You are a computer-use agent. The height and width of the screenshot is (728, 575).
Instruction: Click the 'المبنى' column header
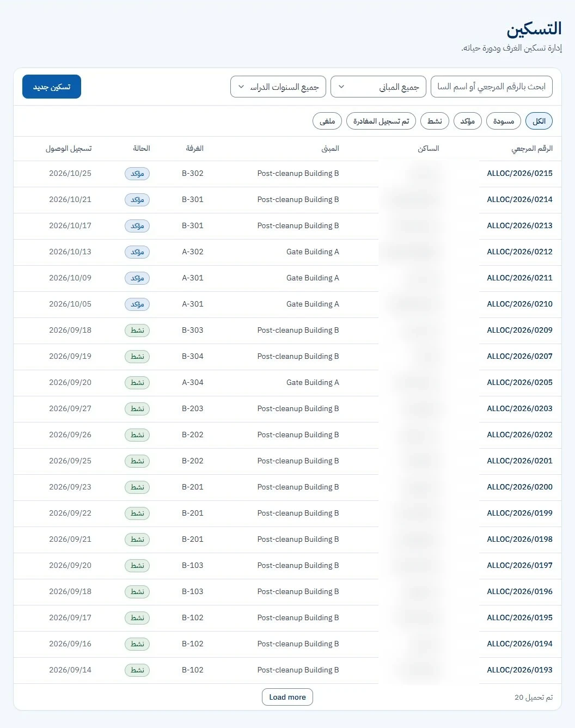coord(331,148)
